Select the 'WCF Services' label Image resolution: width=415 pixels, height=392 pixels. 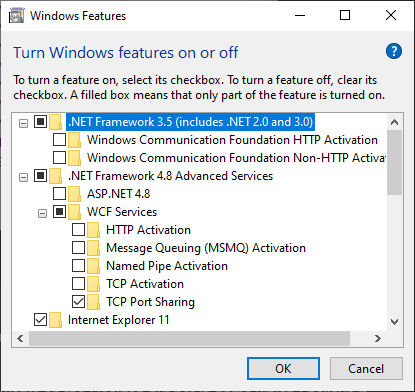pyautogui.click(x=122, y=212)
